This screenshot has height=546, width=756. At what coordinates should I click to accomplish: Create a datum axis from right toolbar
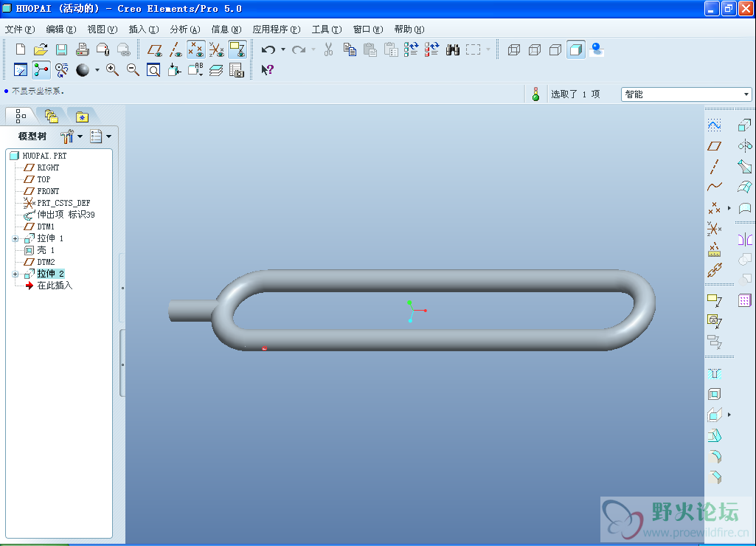point(714,167)
